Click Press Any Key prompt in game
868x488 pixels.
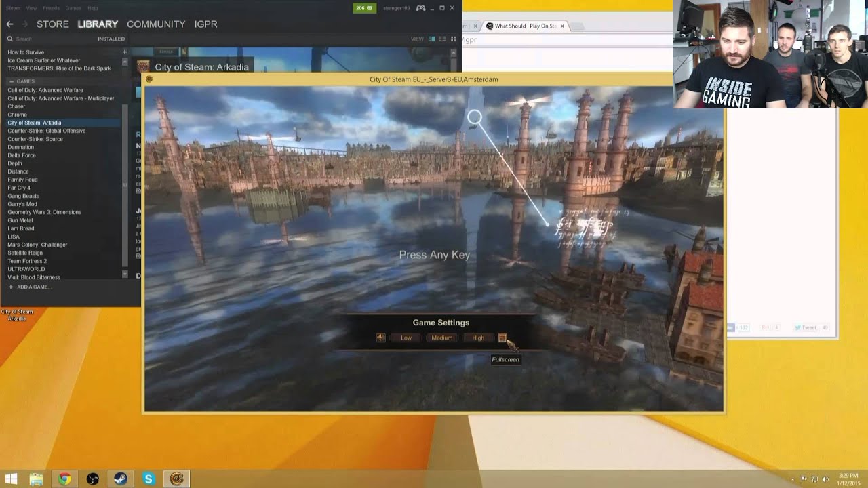[x=435, y=255]
